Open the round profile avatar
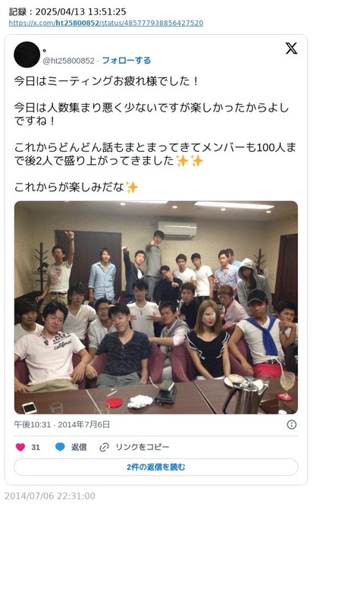The width and height of the screenshot is (364, 614). 27,55
